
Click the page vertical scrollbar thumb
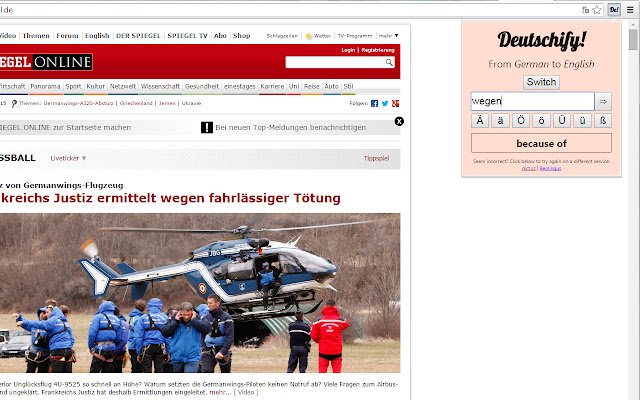633,40
